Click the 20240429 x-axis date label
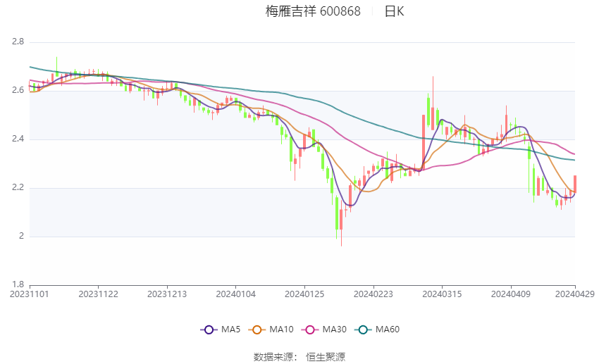599x364 pixels. (x=575, y=294)
